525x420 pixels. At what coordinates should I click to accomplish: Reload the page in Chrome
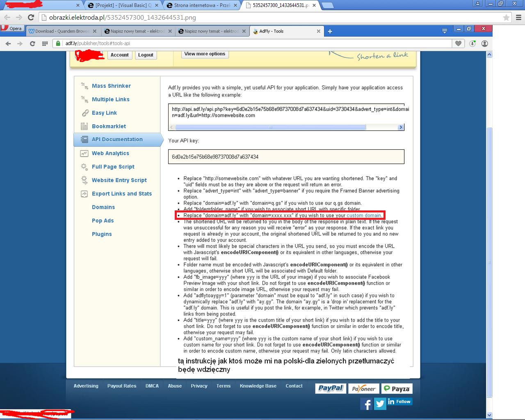coord(31,17)
